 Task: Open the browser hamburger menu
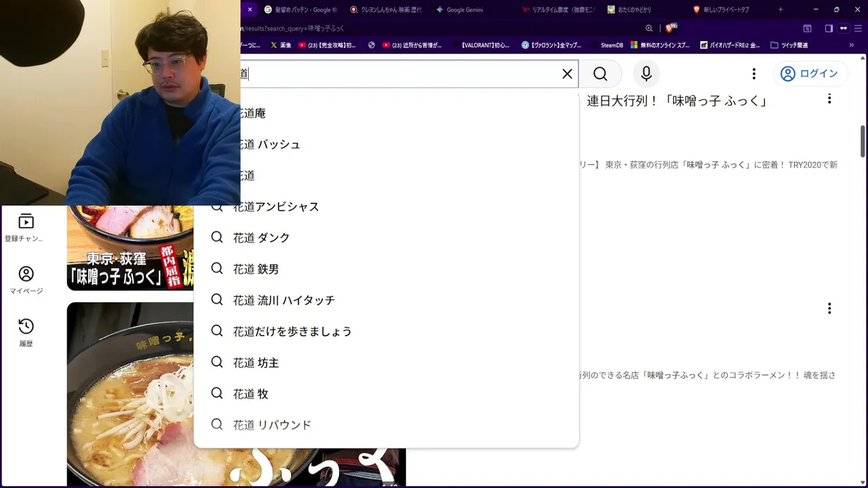[858, 28]
